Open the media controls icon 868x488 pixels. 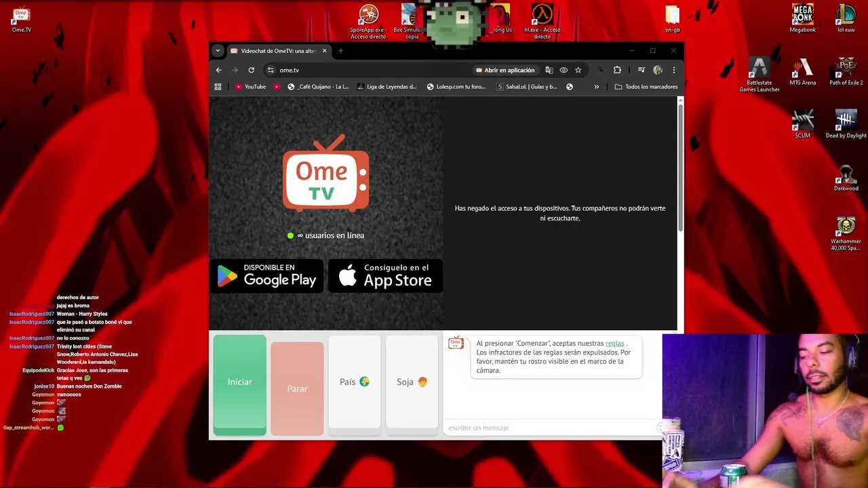click(641, 70)
